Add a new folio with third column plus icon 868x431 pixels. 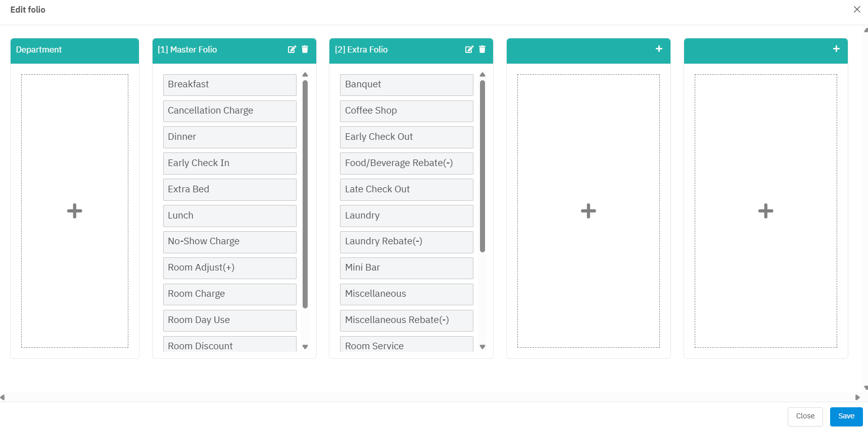click(659, 49)
